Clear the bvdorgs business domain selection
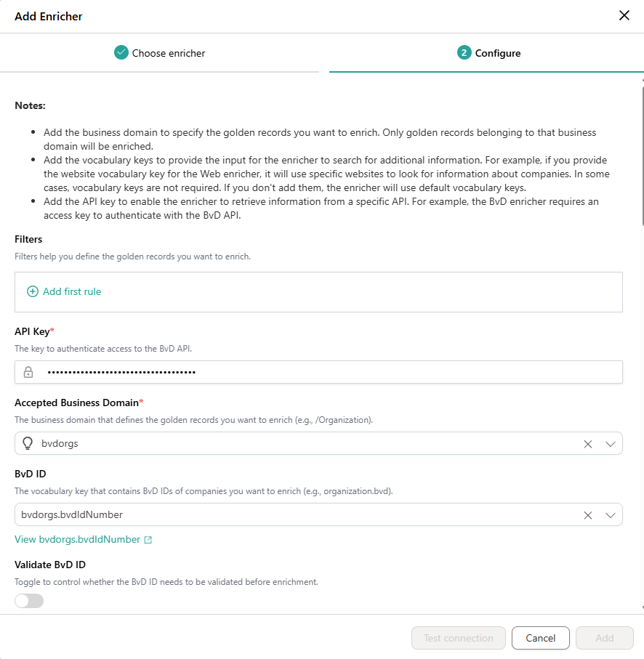Screen dimensions: 644x659 click(x=588, y=444)
